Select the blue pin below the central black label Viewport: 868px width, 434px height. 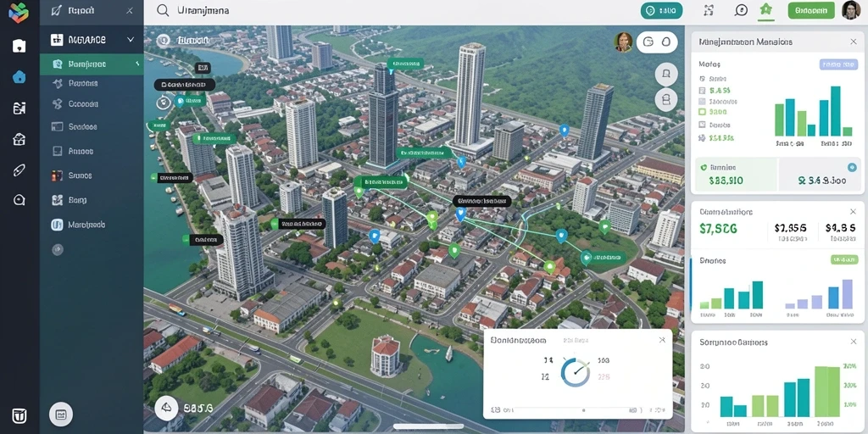460,214
